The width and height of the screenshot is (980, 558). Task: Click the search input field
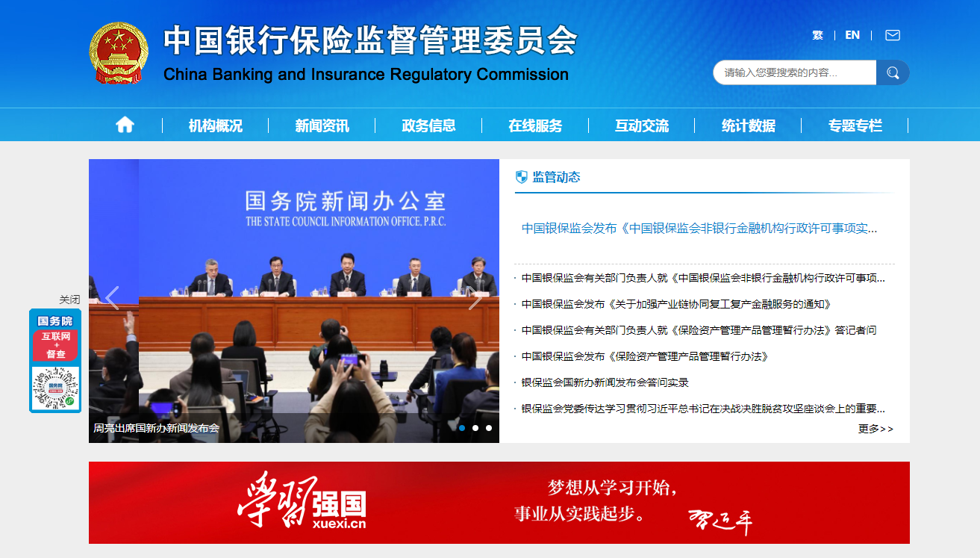coord(794,72)
